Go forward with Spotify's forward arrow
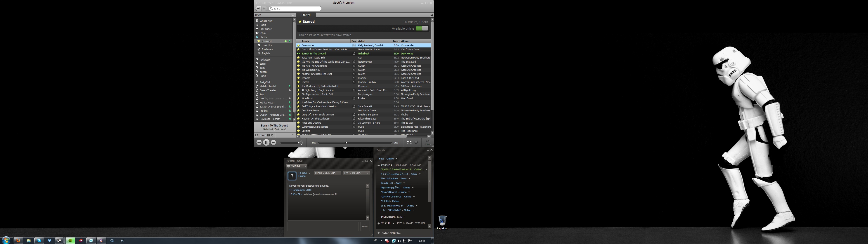 [x=264, y=8]
